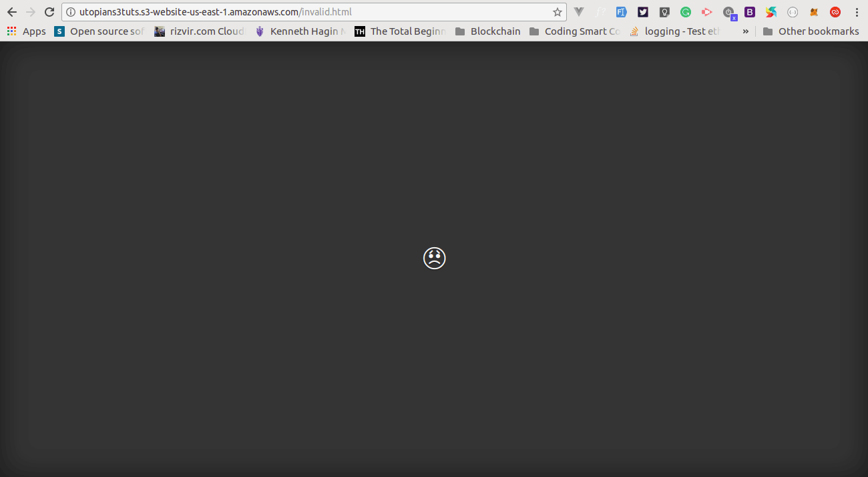The image size is (868, 477).
Task: Bookmark this page with the star icon
Action: coord(558,12)
